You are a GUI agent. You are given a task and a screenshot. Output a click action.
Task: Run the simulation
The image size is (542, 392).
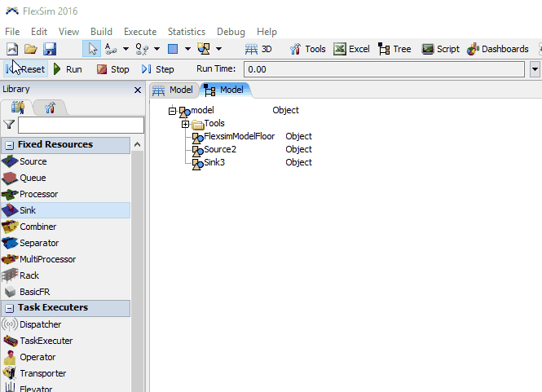pos(68,69)
